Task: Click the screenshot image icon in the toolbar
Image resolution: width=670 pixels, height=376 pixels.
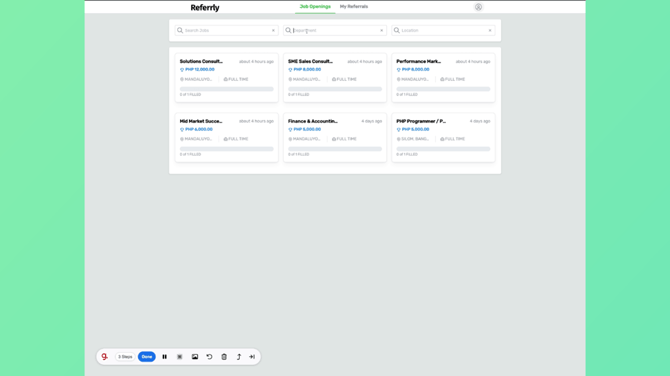Action: click(195, 357)
